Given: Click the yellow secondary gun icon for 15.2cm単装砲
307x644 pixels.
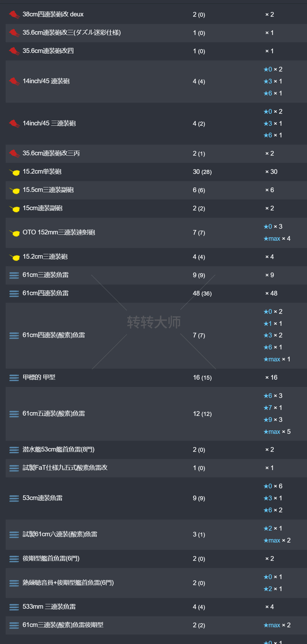Looking at the screenshot, I should point(14,172).
